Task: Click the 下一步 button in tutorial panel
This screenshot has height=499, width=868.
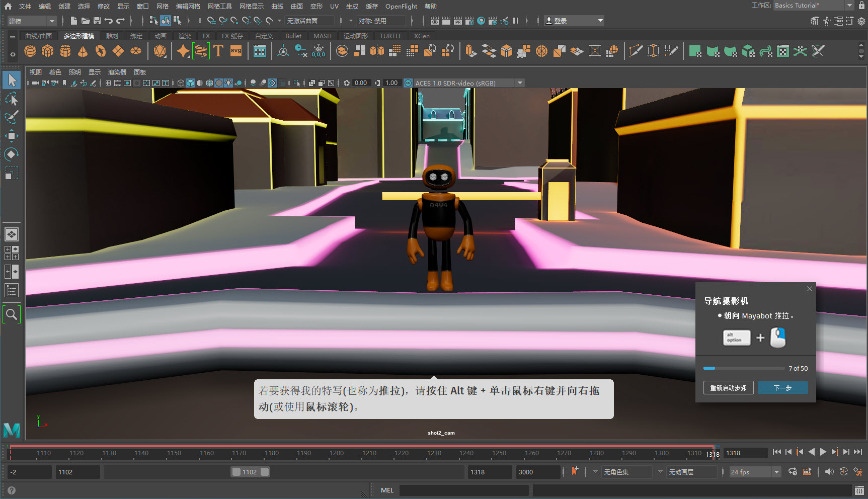Action: 782,388
